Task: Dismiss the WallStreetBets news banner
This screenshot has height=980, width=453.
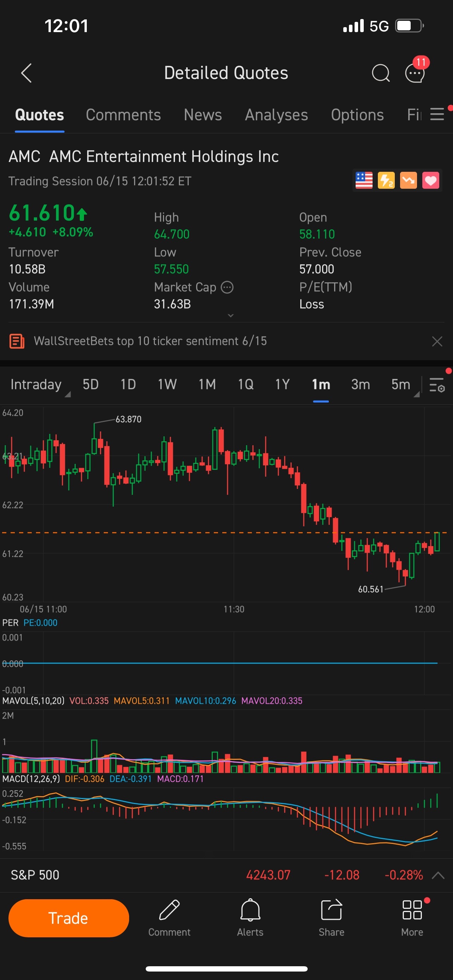Action: pos(437,341)
